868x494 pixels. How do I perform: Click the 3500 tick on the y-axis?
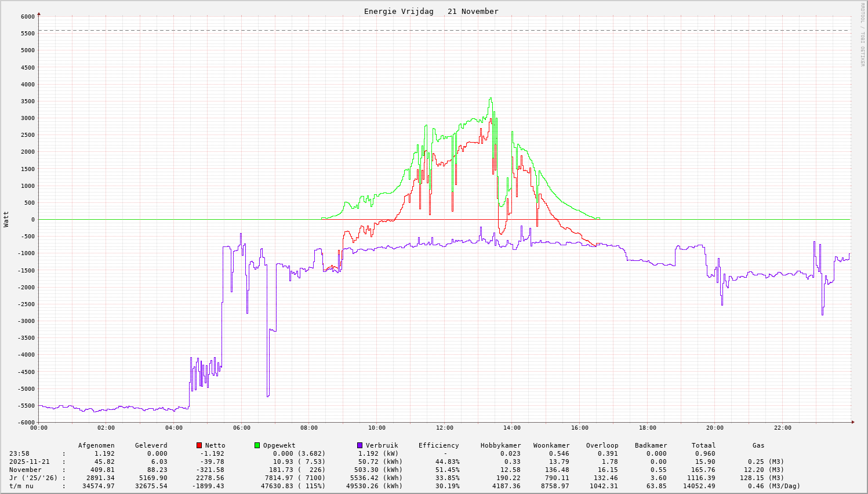(27, 101)
